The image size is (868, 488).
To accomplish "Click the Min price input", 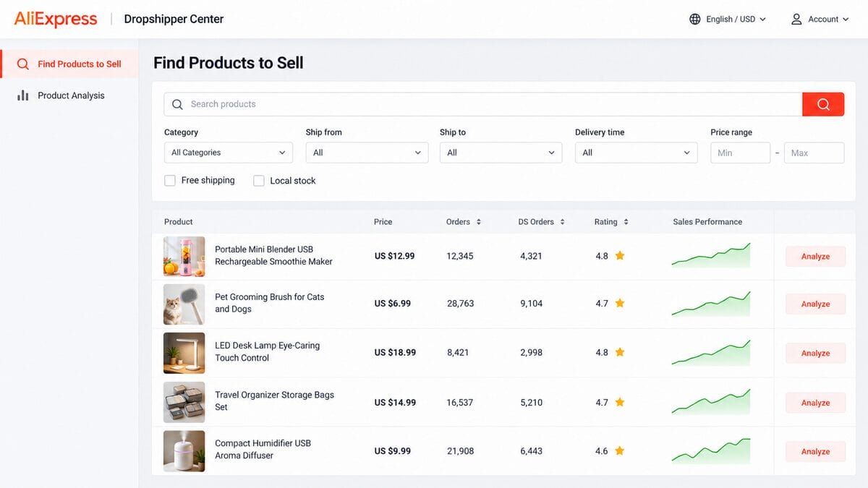I will tap(740, 153).
